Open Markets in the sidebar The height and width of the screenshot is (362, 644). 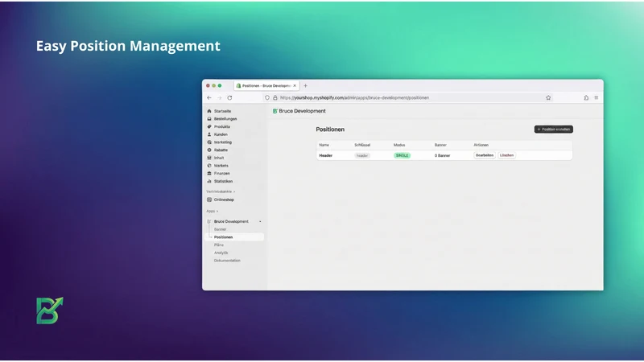pos(221,166)
